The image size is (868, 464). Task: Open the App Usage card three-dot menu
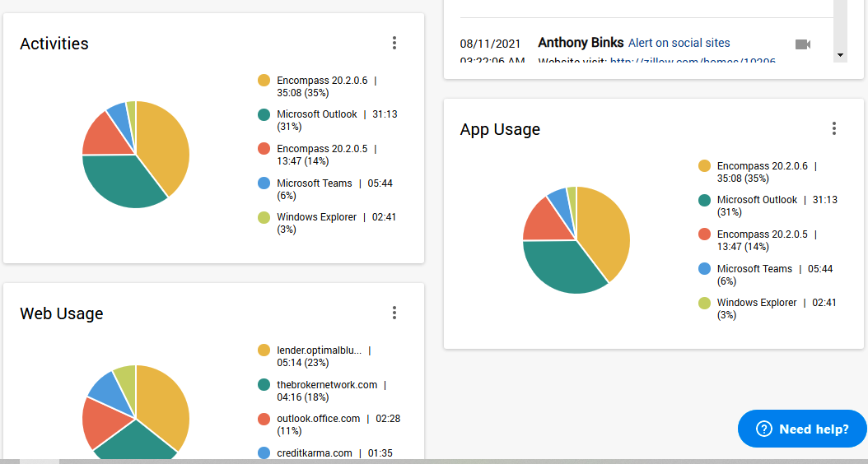pyautogui.click(x=833, y=129)
